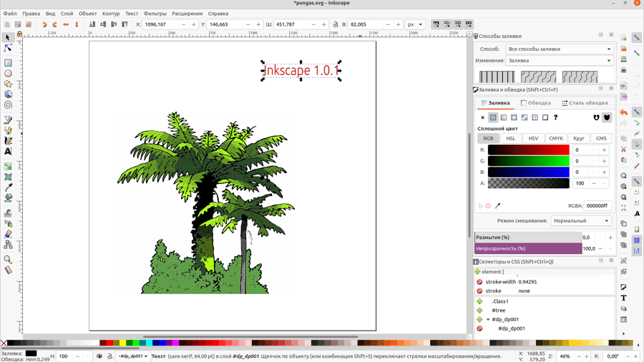The image size is (644, 362).
Task: Toggle current layer lock in status bar
Action: click(x=109, y=356)
